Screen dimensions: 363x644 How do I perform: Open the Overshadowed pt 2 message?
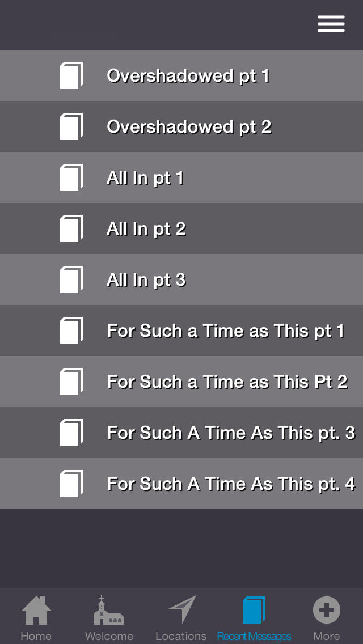[x=181, y=126]
